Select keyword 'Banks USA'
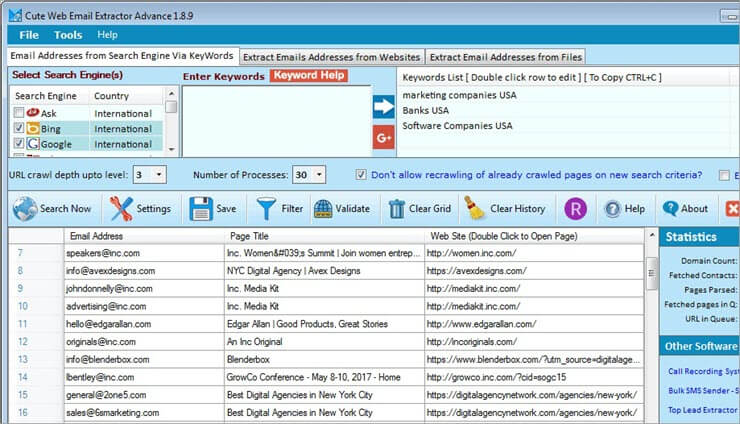Screen dimensions: 740x424 pyautogui.click(x=426, y=110)
